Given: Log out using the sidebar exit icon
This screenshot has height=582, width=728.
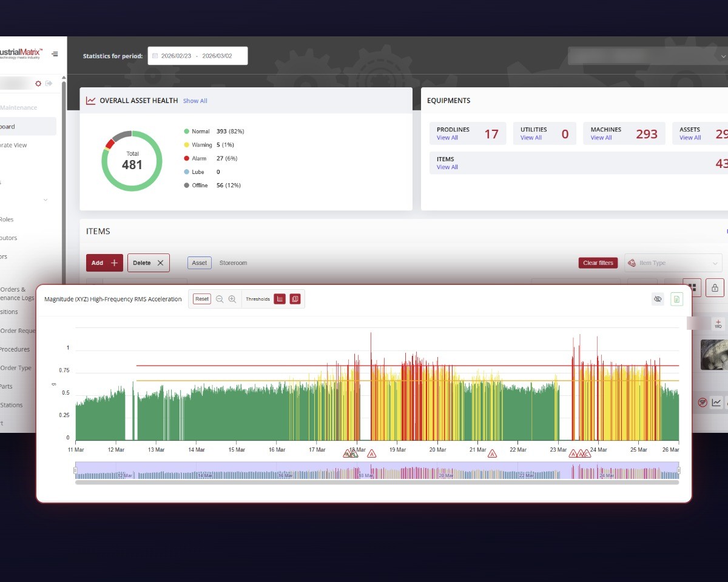Looking at the screenshot, I should click(49, 84).
